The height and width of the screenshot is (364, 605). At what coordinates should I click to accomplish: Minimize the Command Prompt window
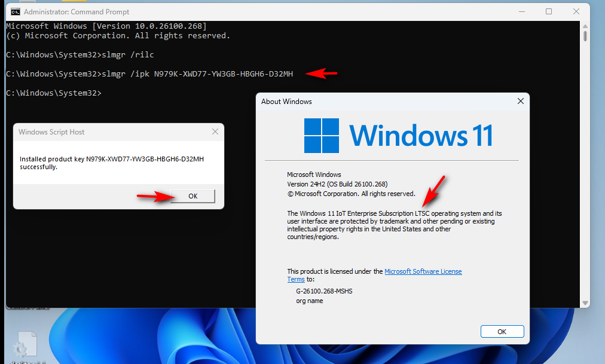click(x=522, y=12)
